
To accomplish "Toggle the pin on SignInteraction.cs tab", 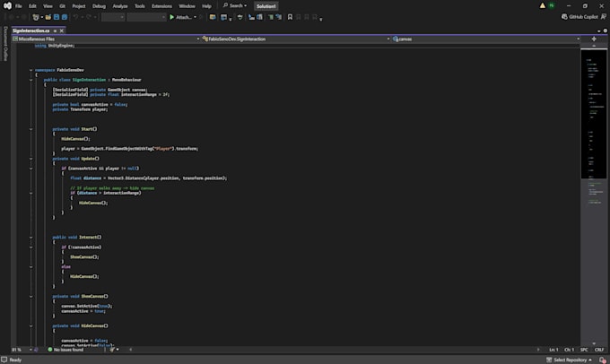I will click(x=56, y=30).
